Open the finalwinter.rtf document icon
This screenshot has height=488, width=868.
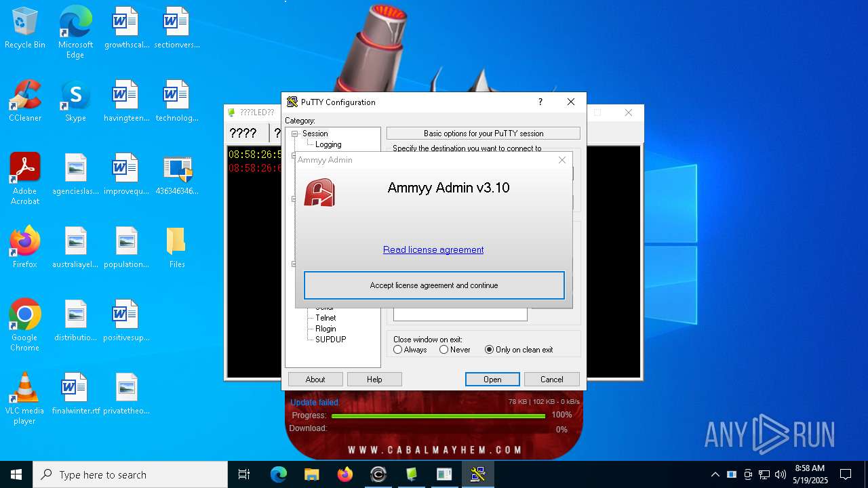[x=75, y=394]
